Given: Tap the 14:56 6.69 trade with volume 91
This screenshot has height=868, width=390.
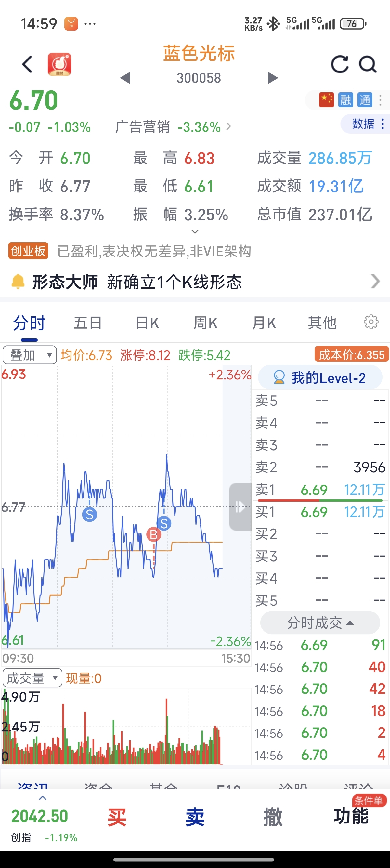Looking at the screenshot, I should coord(320,645).
